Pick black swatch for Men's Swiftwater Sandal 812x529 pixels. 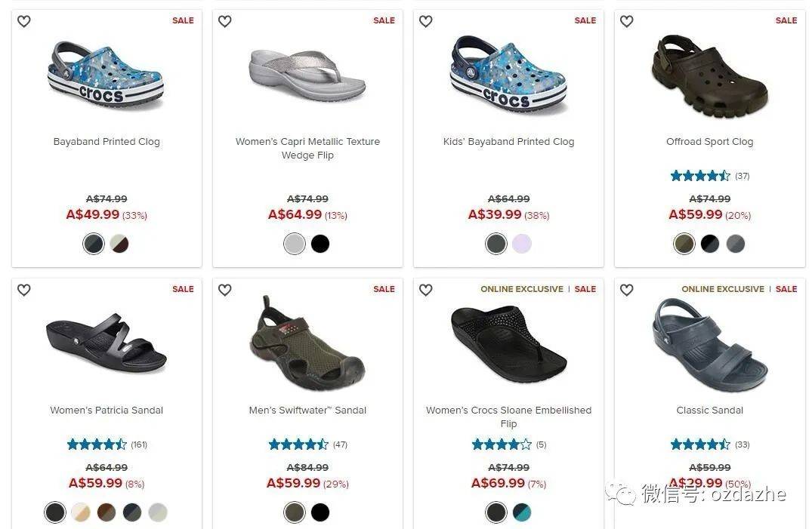(320, 512)
